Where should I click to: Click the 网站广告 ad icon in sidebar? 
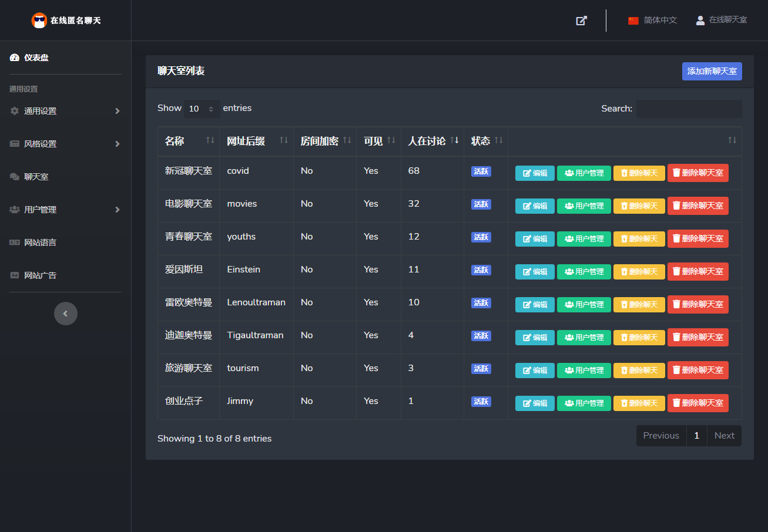click(15, 275)
